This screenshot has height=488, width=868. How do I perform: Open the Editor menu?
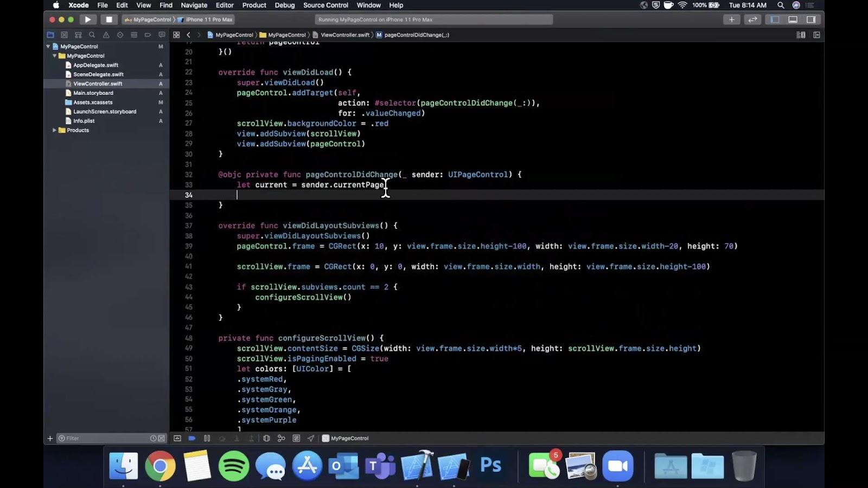tap(225, 5)
